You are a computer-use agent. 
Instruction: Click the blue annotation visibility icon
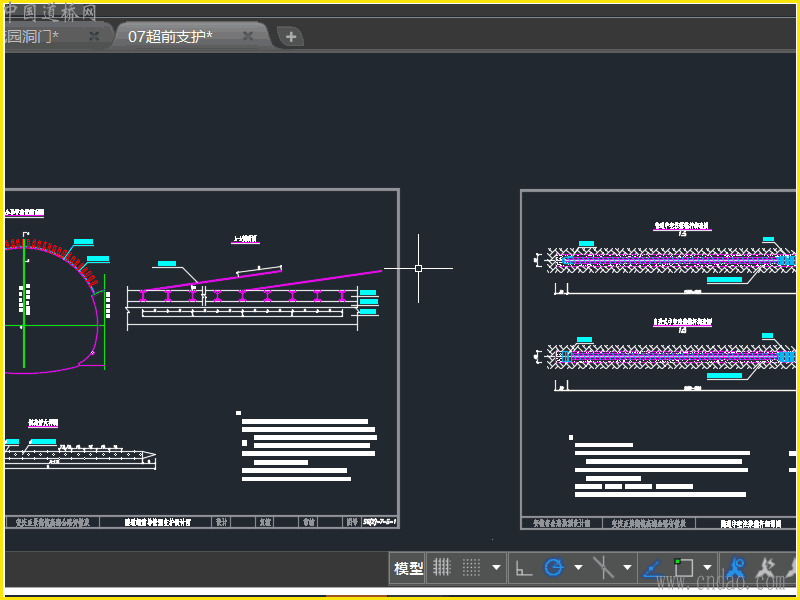pos(738,568)
